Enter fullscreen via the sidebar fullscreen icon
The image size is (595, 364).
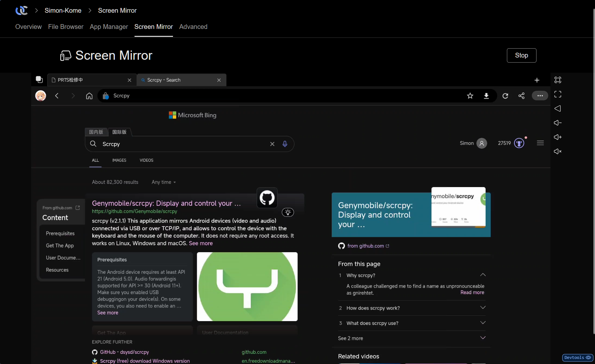(x=557, y=94)
